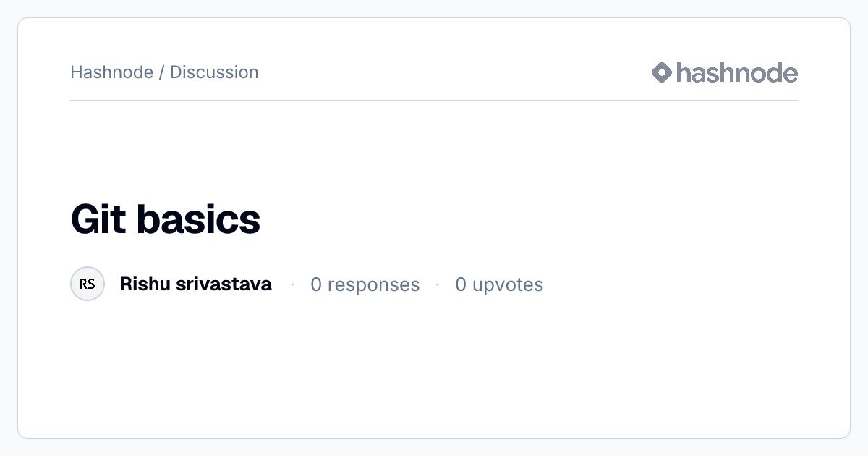Open the Hashnode breadcrumb link
This screenshot has height=456, width=868.
(111, 72)
